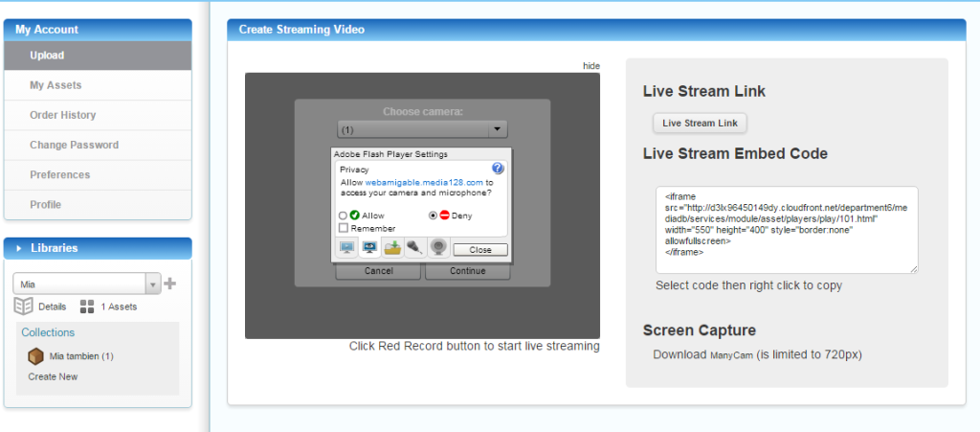This screenshot has height=432, width=980.
Task: Select the Flash Privacy tab eye-monitor icon
Action: [x=369, y=248]
